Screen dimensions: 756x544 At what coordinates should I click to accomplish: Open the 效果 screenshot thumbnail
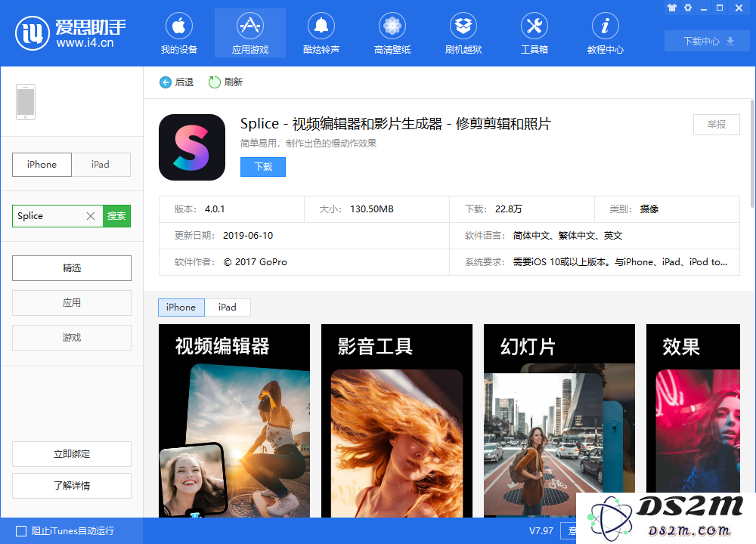pos(692,409)
